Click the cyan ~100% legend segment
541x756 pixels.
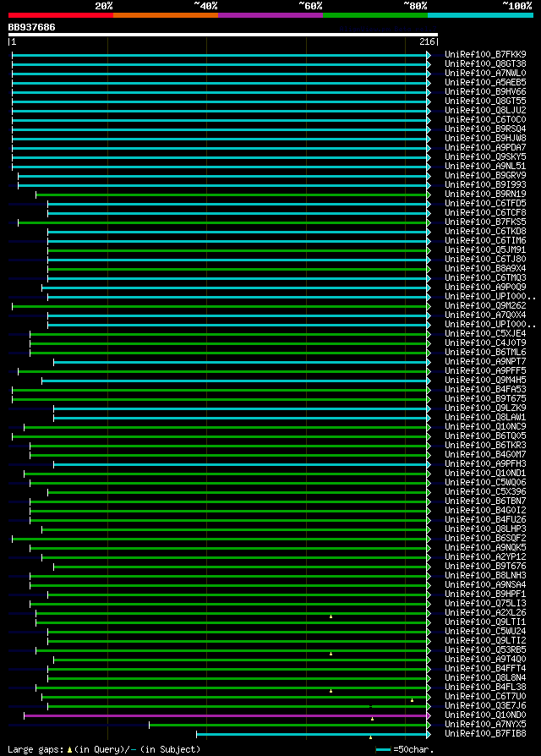480,15
